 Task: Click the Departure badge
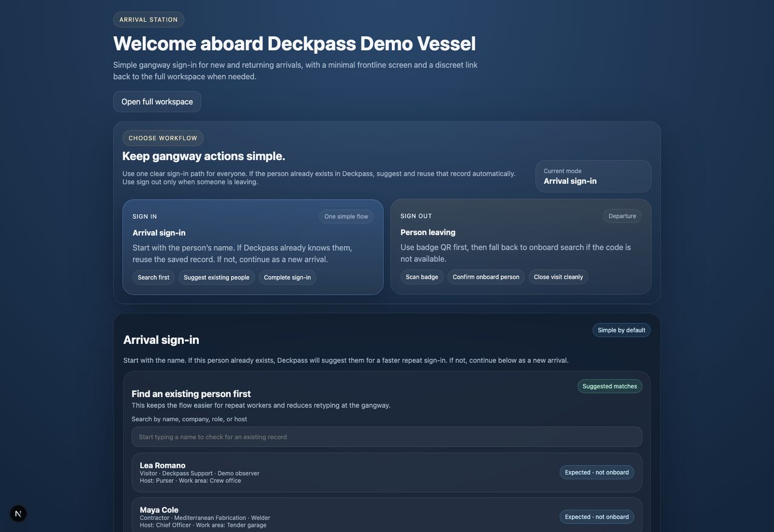[622, 216]
